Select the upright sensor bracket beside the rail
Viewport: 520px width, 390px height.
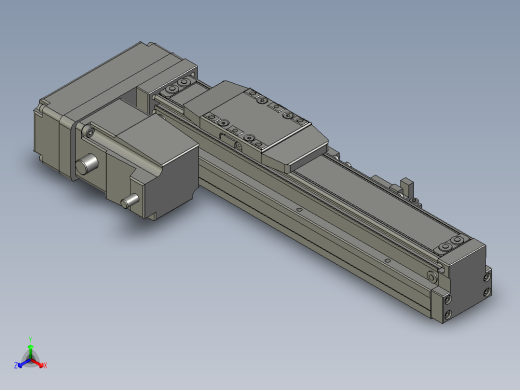(407, 188)
